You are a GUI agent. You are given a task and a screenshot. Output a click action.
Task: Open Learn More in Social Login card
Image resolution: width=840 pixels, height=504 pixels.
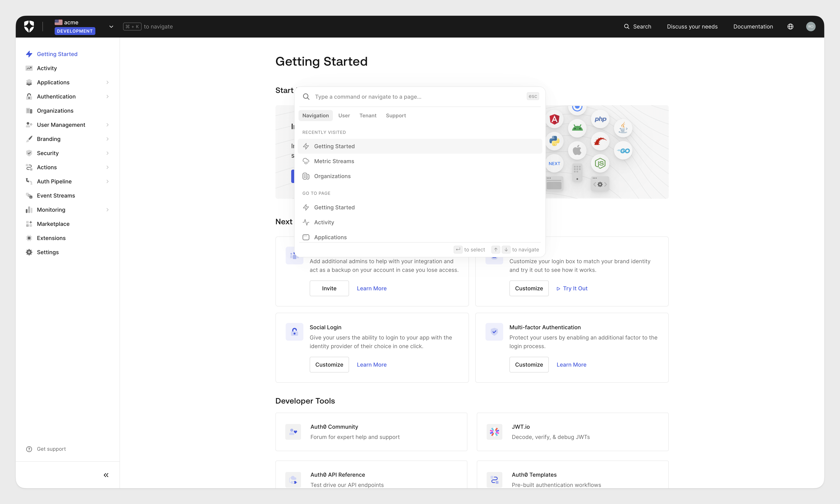tap(372, 364)
